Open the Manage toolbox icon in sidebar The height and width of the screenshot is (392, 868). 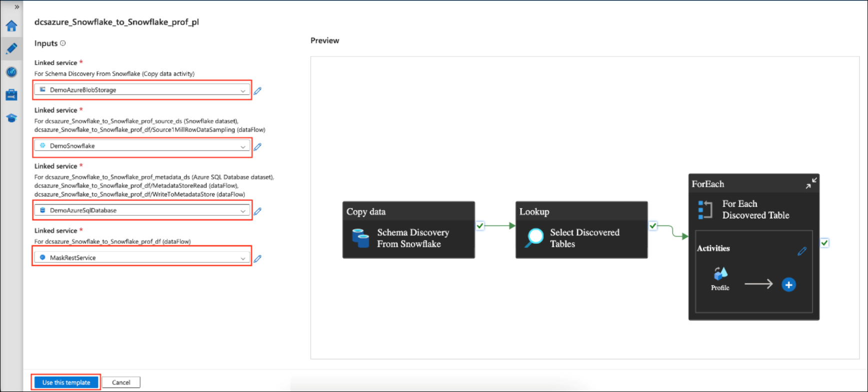[11, 95]
